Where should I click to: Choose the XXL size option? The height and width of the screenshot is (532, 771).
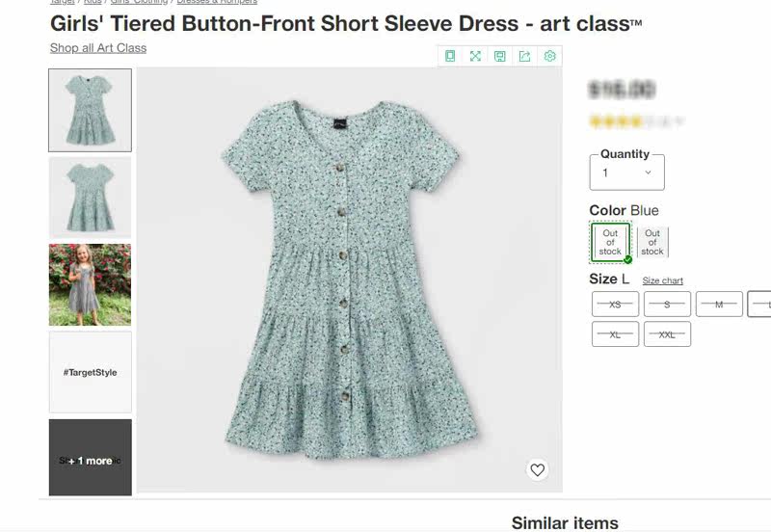pyautogui.click(x=667, y=333)
